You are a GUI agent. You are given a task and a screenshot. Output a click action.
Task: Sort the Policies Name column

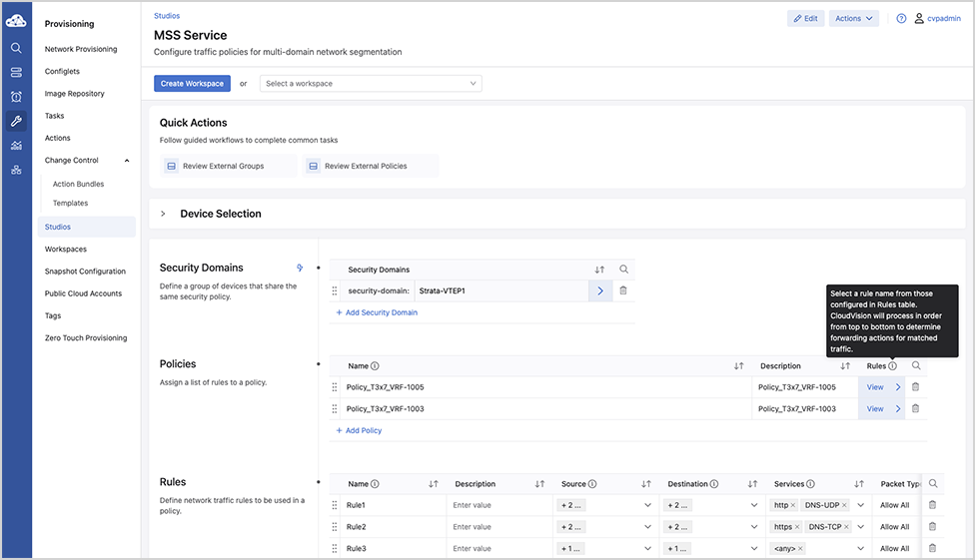738,366
